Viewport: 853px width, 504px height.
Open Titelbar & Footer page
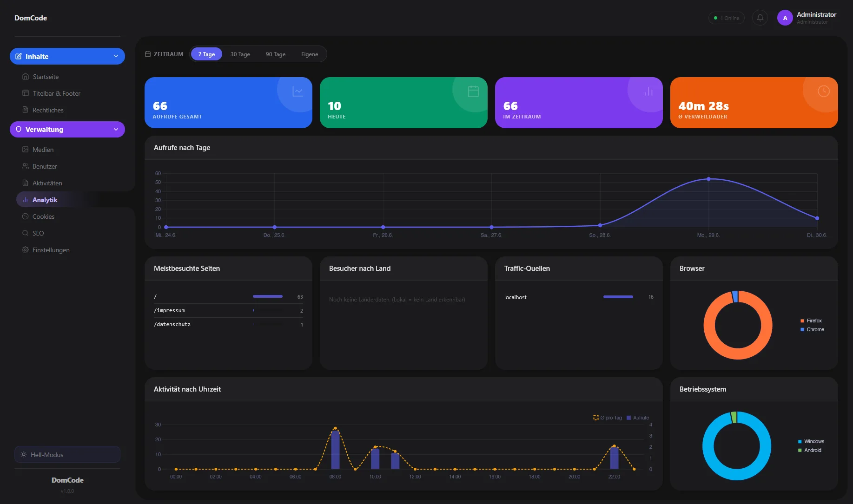pyautogui.click(x=67, y=93)
